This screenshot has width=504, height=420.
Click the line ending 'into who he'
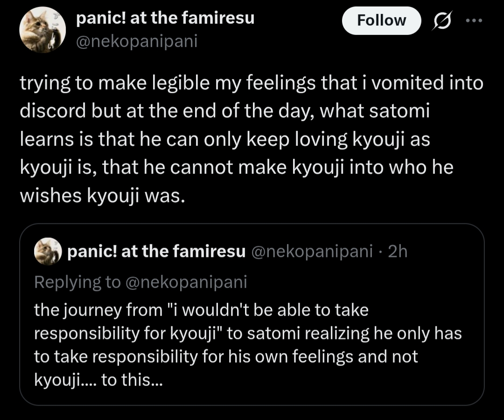[x=236, y=167]
